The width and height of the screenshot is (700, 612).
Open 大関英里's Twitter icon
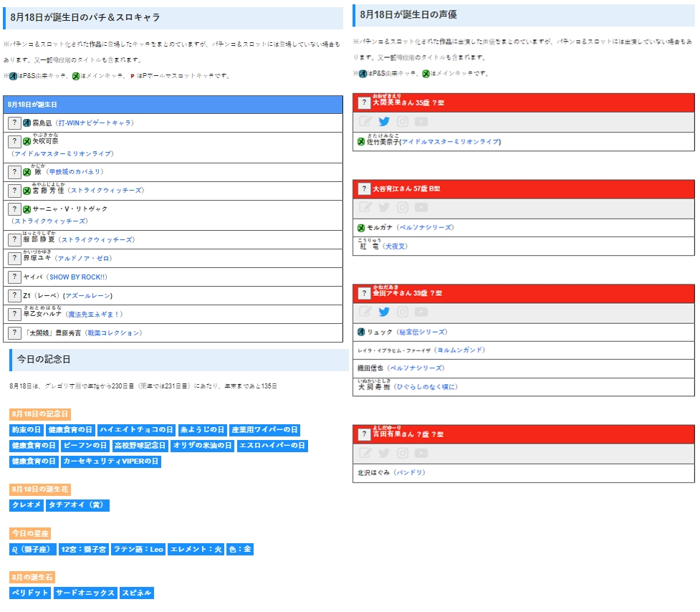tap(384, 121)
